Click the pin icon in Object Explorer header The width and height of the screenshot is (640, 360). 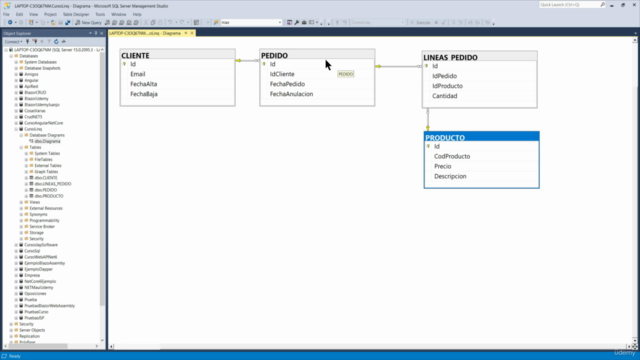tap(96, 33)
